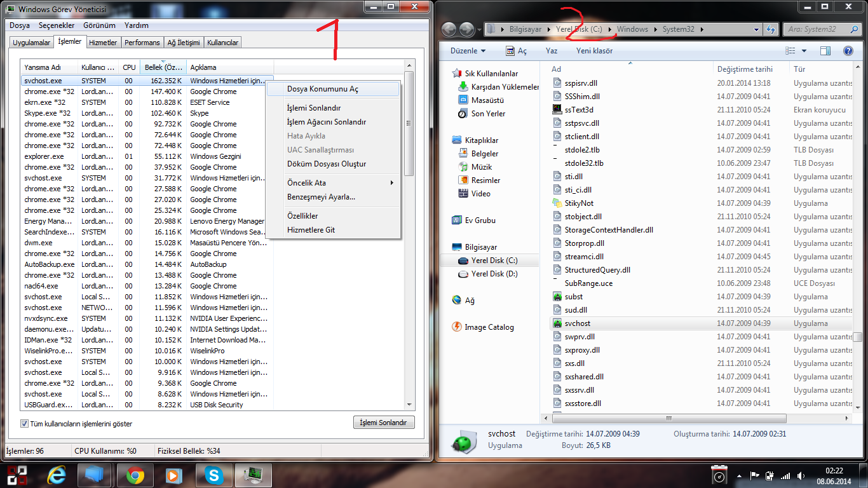Screen dimensions: 868x488
Task: Open the Dosya menu in Task Manager
Action: (x=20, y=25)
